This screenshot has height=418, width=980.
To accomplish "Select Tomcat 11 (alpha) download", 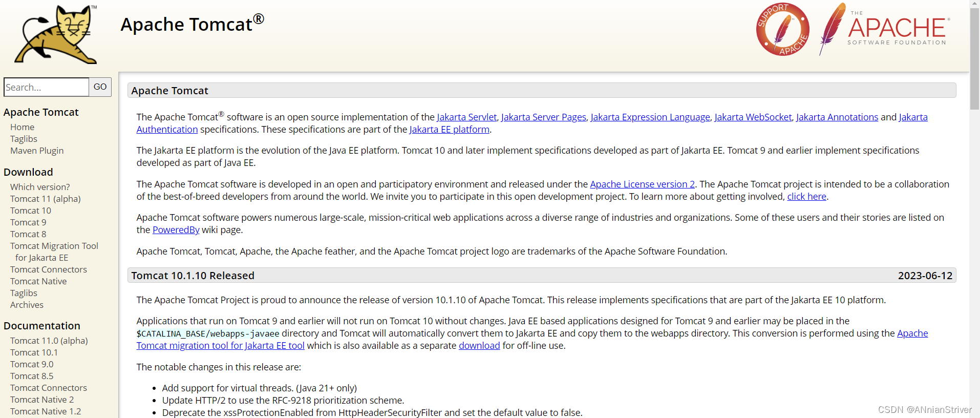I will coord(46,199).
